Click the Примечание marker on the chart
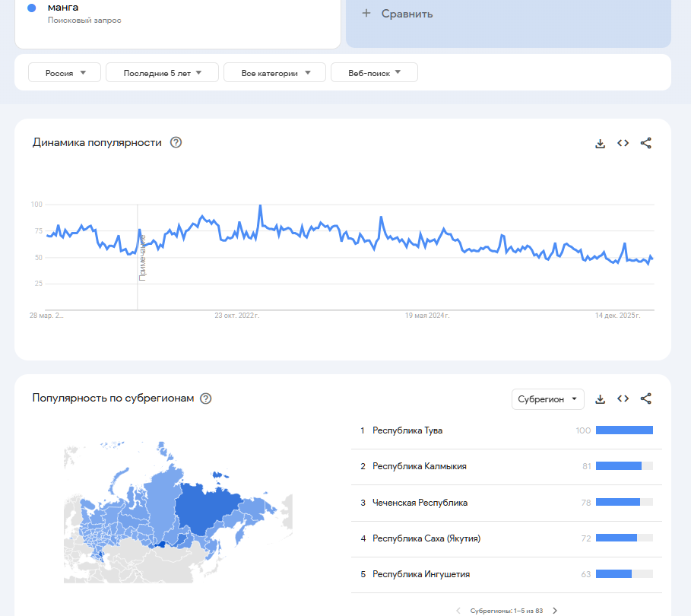 coord(142,259)
